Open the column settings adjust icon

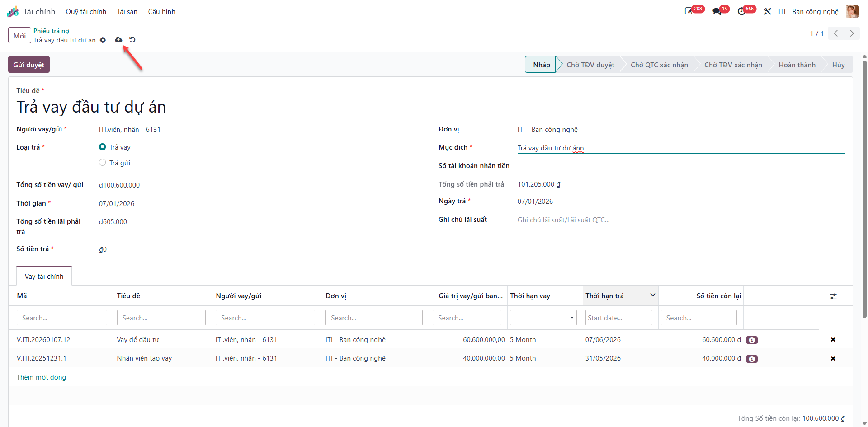[833, 296]
